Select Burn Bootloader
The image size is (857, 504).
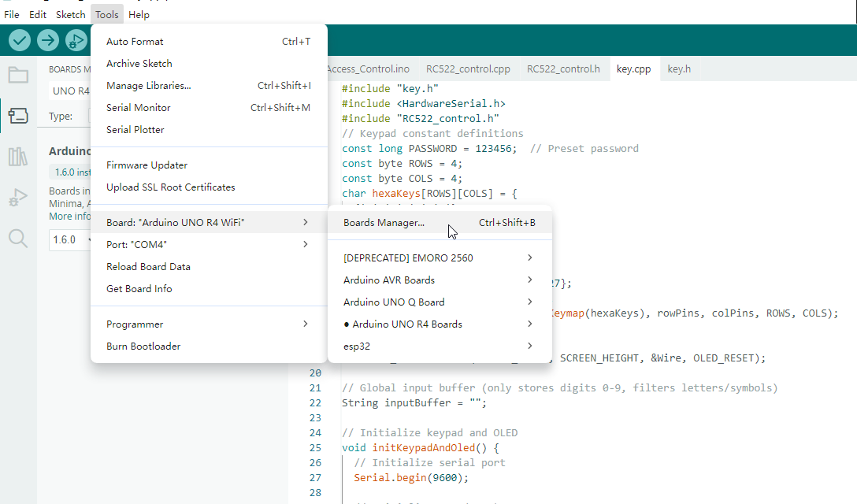pyautogui.click(x=209, y=346)
